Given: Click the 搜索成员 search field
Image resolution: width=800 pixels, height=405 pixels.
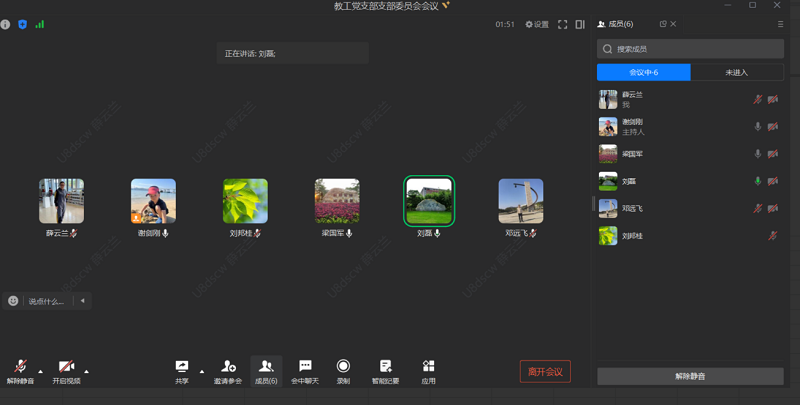Looking at the screenshot, I should [690, 49].
